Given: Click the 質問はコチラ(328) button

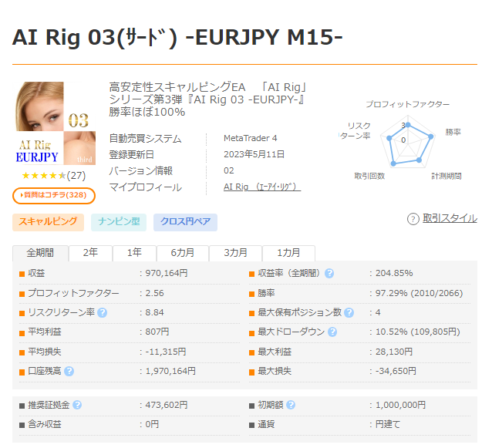Looking at the screenshot, I should [54, 195].
